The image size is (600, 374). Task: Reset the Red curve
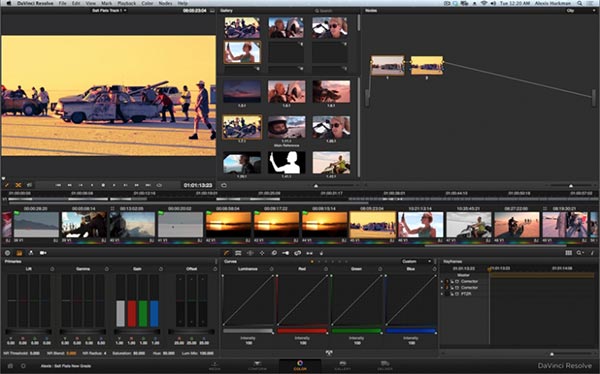click(326, 269)
